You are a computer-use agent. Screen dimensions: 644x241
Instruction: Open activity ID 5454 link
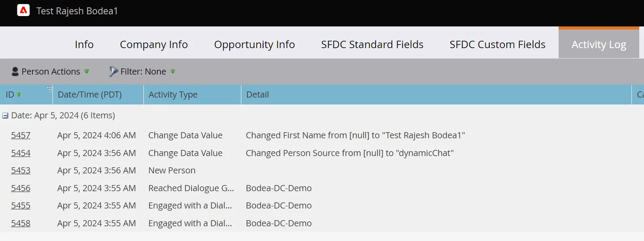[x=21, y=153]
